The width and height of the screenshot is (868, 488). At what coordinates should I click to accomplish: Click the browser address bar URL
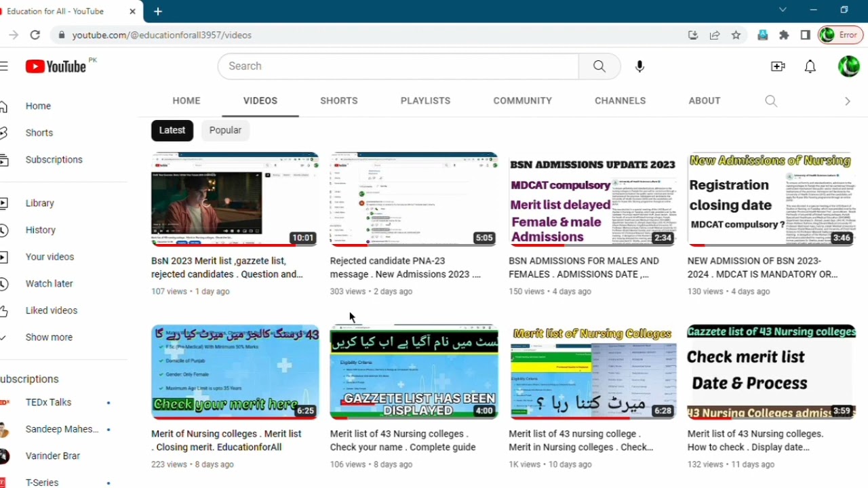point(162,35)
